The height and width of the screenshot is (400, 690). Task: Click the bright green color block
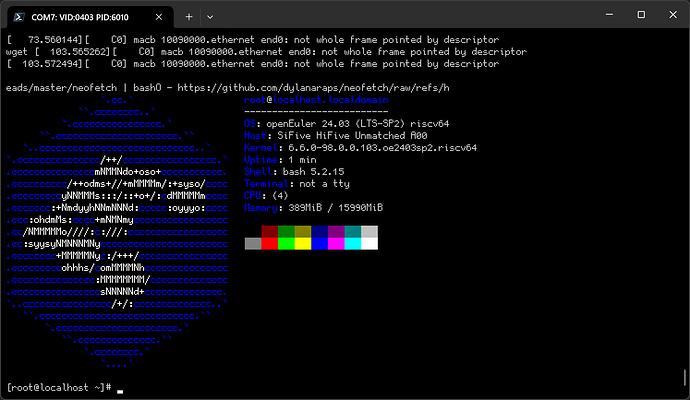click(x=286, y=243)
